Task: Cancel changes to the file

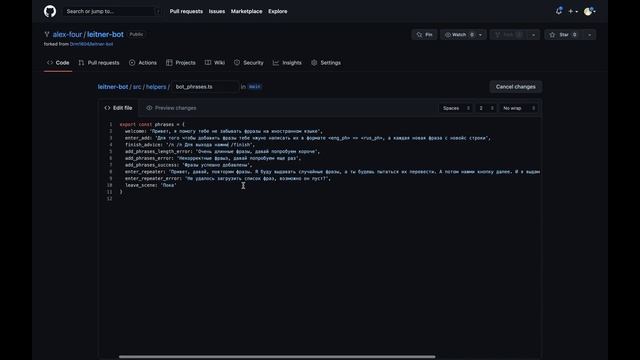Action: [x=516, y=87]
